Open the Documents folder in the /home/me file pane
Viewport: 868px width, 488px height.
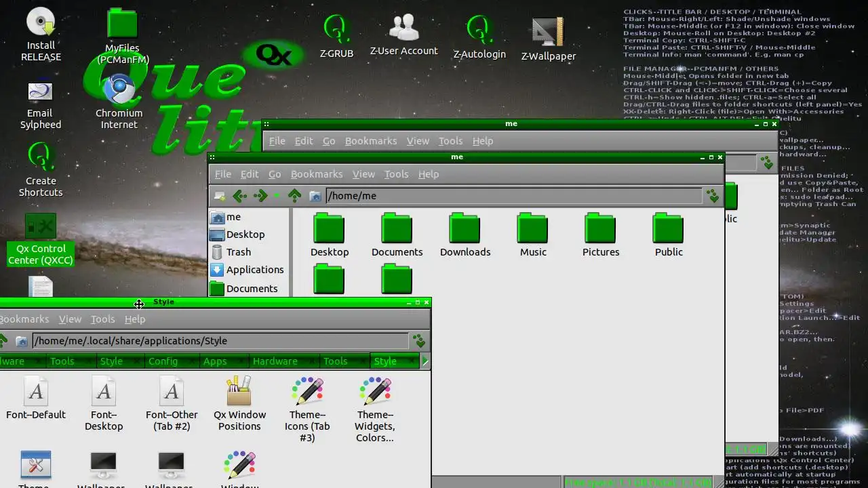tap(397, 235)
